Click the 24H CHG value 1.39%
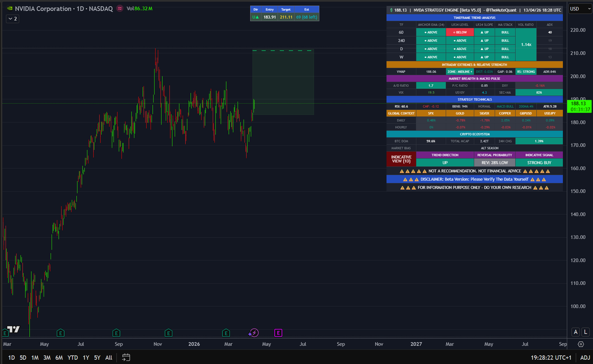The image size is (593, 364). click(539, 141)
